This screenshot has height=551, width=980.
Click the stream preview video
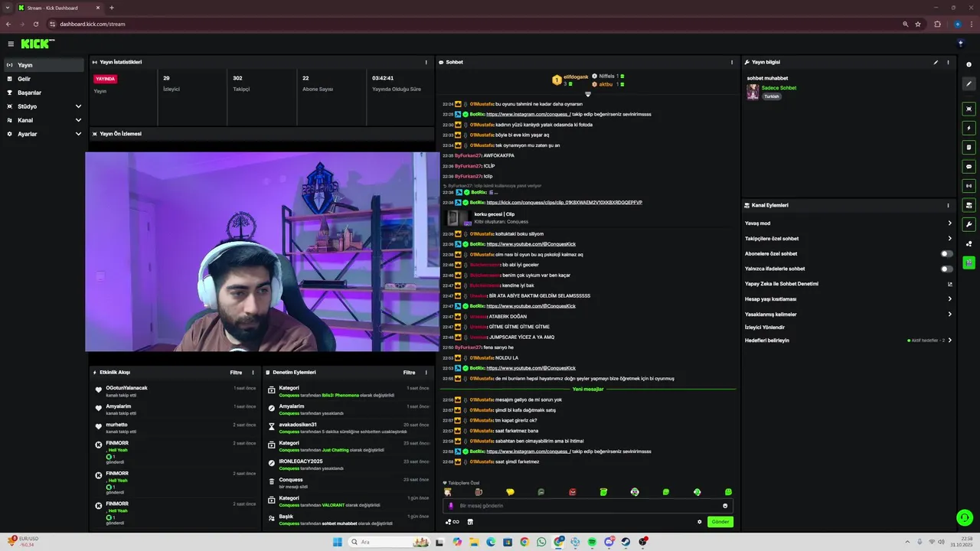point(263,252)
